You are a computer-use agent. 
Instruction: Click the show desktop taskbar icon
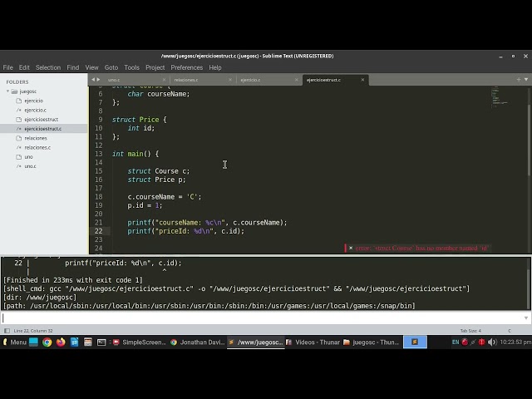(x=33, y=342)
